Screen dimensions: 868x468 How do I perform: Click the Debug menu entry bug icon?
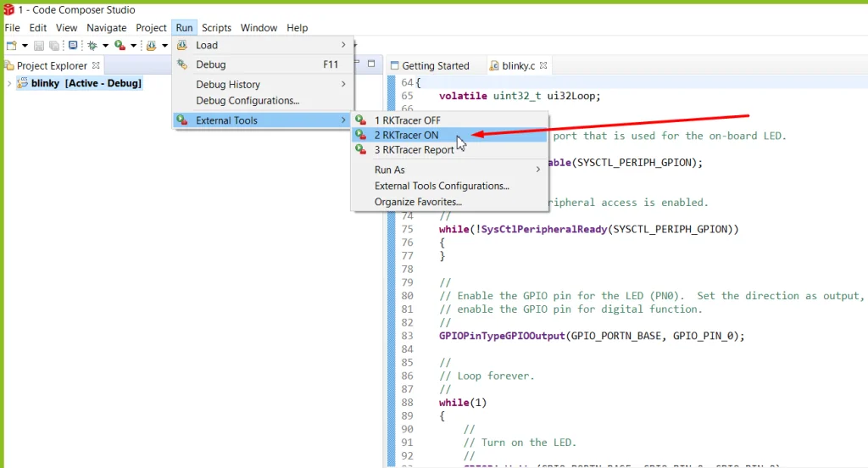click(x=182, y=64)
